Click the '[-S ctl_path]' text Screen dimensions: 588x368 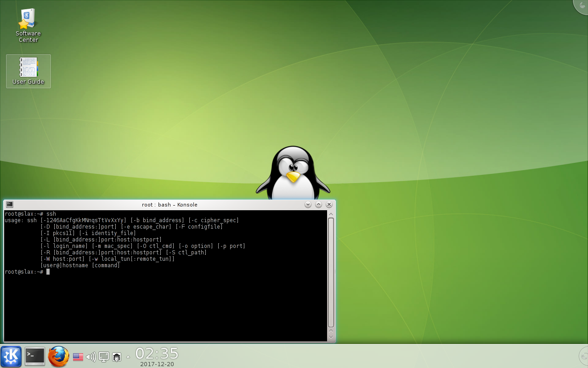point(186,253)
